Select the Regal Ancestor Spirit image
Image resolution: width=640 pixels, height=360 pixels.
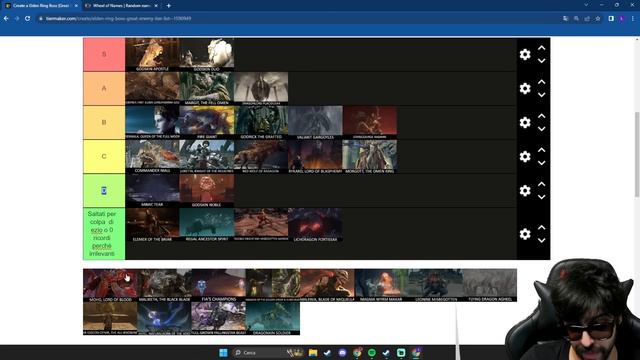point(207,225)
